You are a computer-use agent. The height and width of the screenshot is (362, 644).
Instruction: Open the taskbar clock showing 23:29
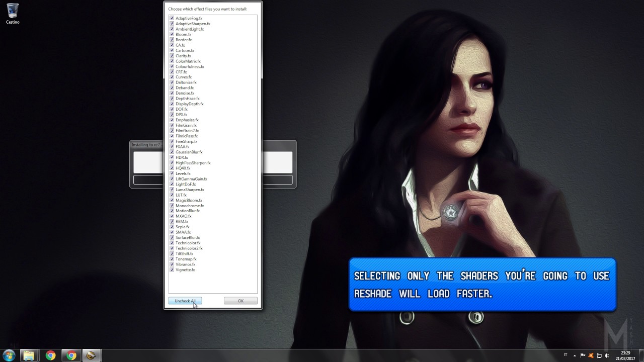[x=624, y=355]
